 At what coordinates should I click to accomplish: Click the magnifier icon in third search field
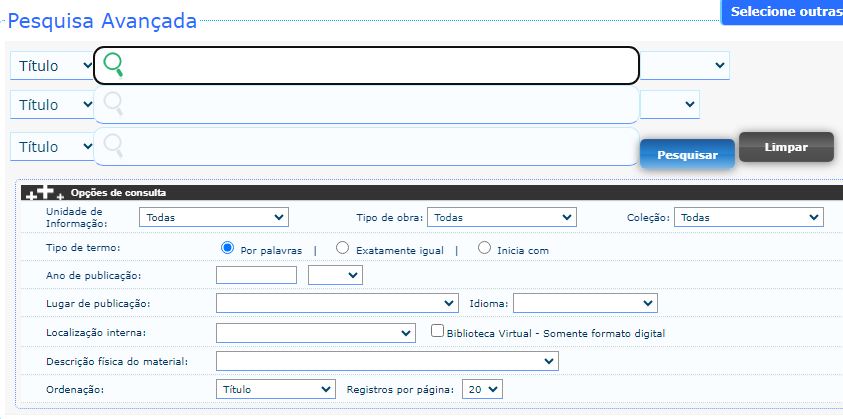pyautogui.click(x=114, y=145)
